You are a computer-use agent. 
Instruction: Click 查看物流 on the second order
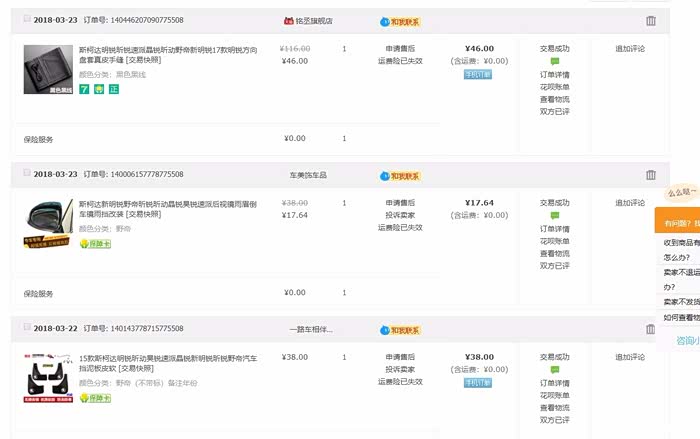[555, 253]
